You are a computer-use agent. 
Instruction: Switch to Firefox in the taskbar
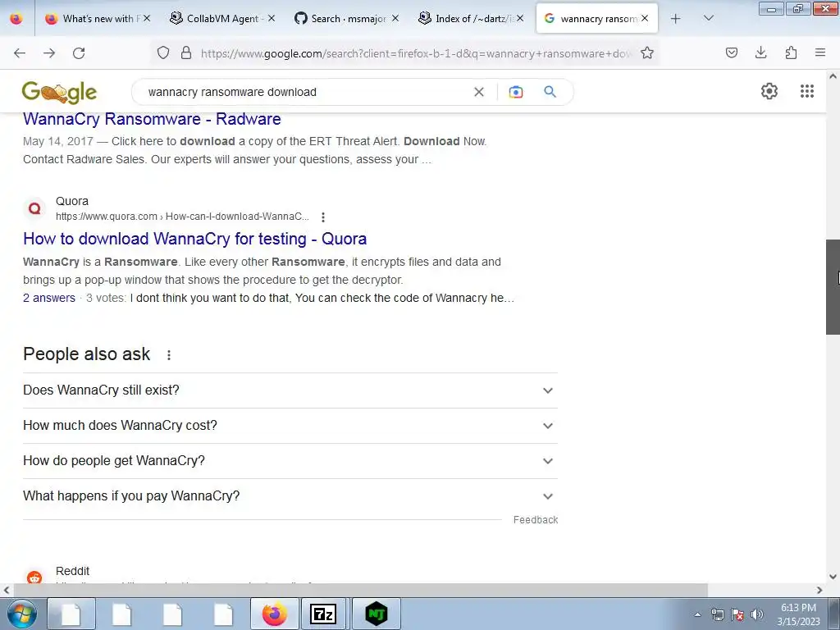[274, 614]
